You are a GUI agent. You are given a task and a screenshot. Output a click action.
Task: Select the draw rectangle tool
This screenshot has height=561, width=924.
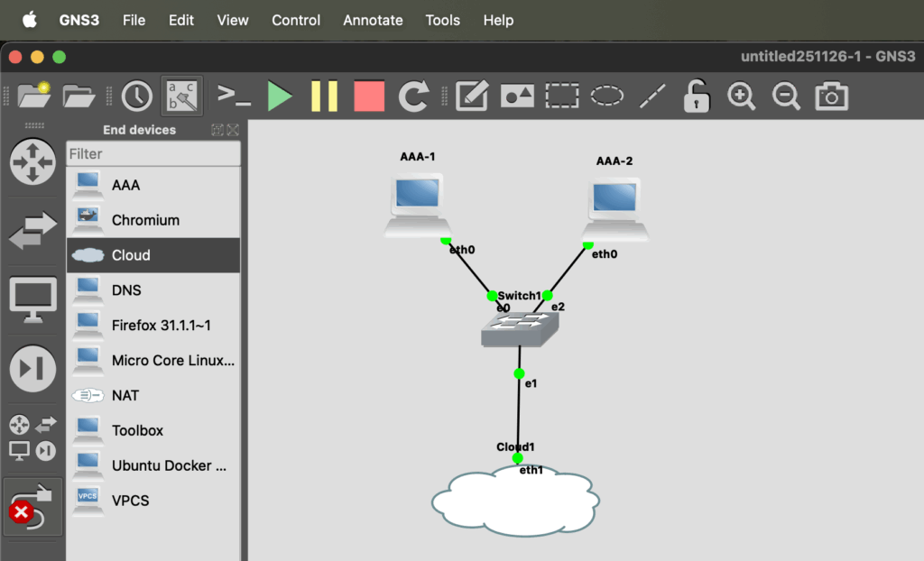coord(562,96)
